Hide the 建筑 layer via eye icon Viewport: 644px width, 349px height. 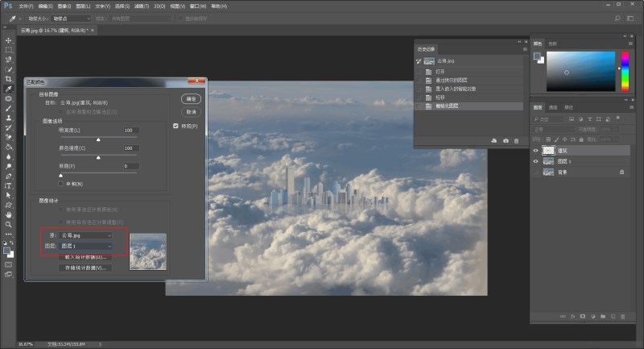click(x=537, y=150)
